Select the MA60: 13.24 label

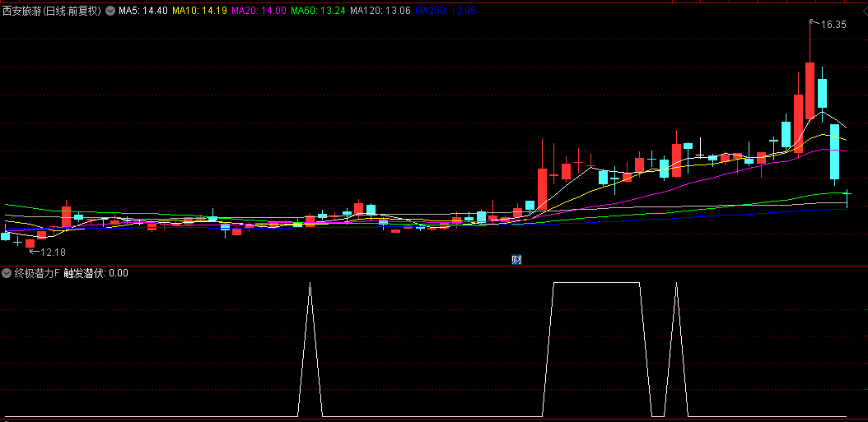click(x=319, y=11)
